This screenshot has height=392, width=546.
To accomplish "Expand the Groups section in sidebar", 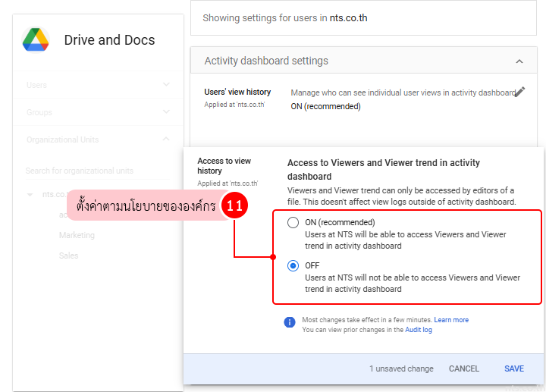I will tap(166, 112).
